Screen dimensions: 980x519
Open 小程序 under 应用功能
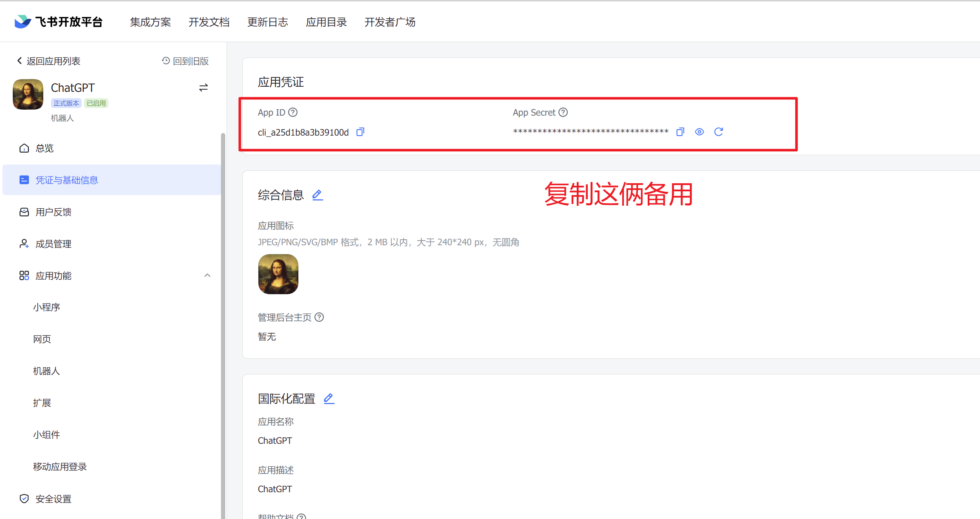click(x=47, y=307)
